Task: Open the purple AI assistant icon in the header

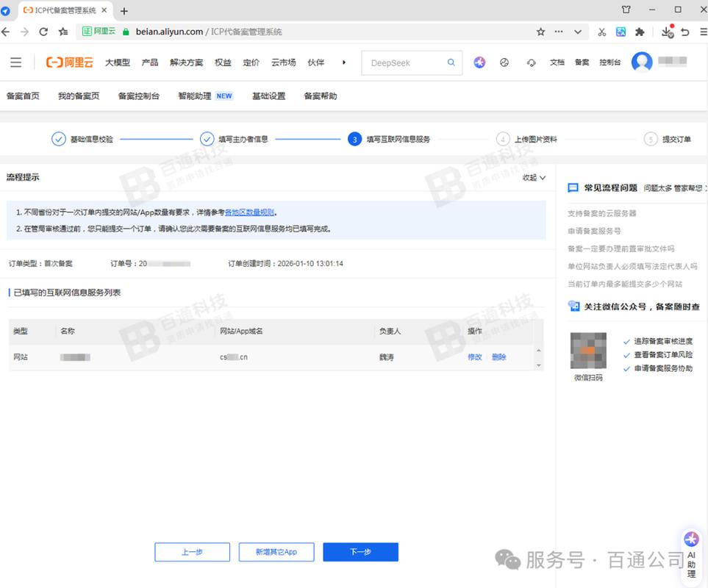Action: [479, 62]
